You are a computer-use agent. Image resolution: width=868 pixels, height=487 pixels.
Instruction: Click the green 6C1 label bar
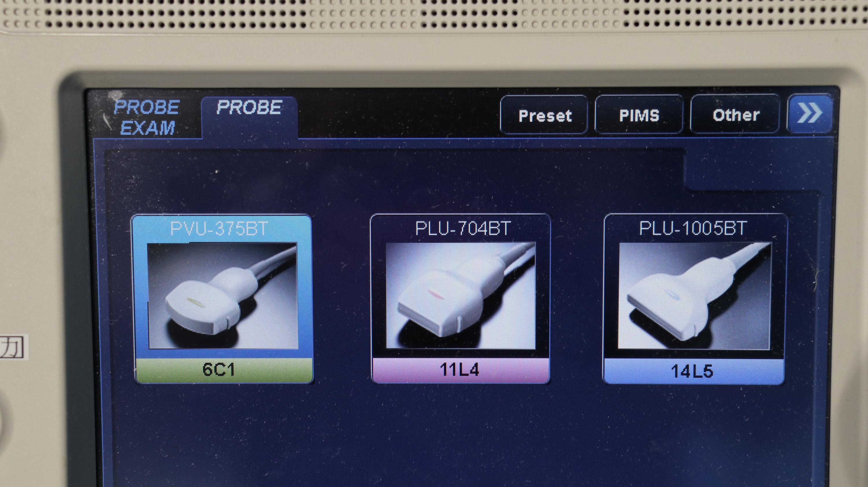[x=224, y=370]
